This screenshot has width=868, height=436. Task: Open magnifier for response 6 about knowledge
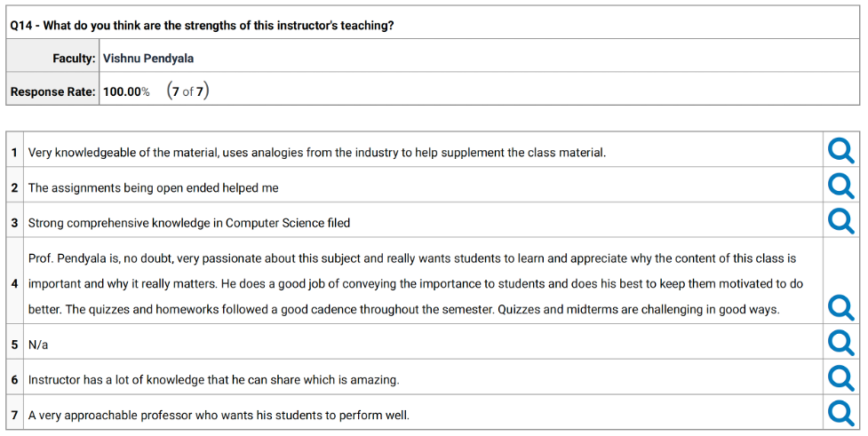[x=840, y=377]
